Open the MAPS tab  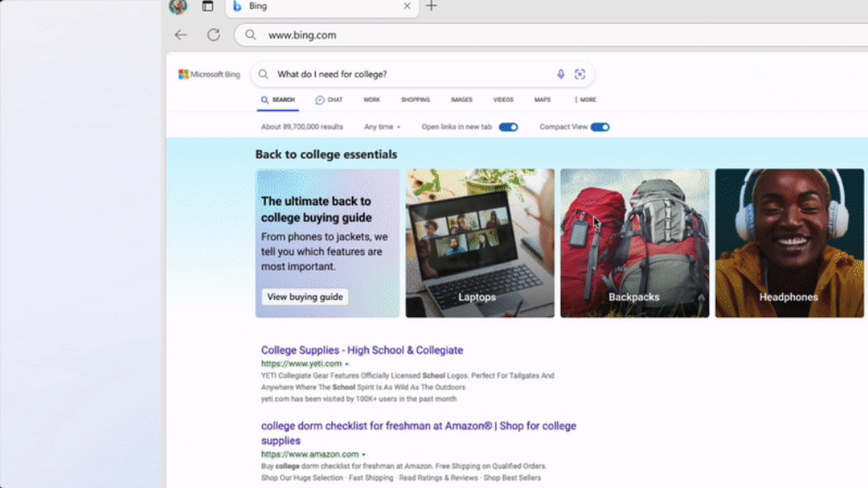[542, 100]
